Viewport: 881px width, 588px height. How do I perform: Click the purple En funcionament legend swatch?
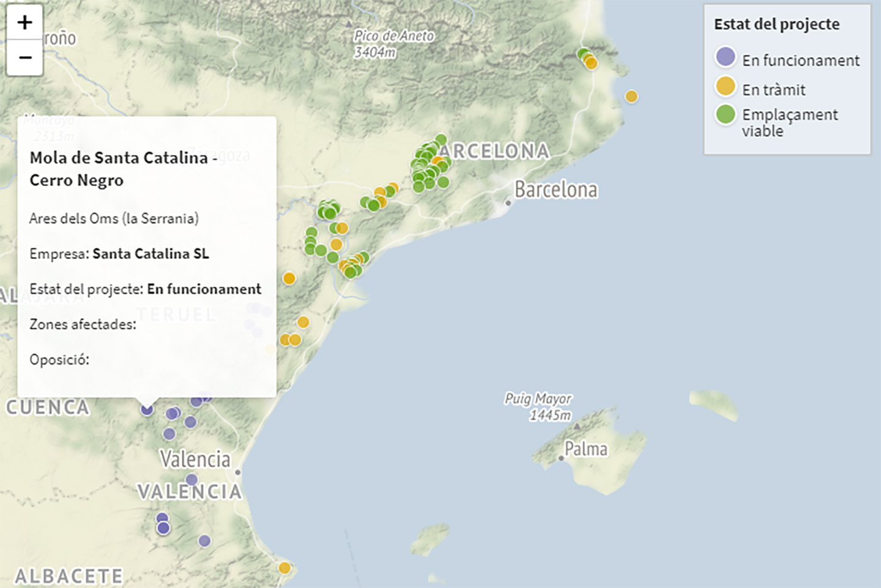point(725,57)
